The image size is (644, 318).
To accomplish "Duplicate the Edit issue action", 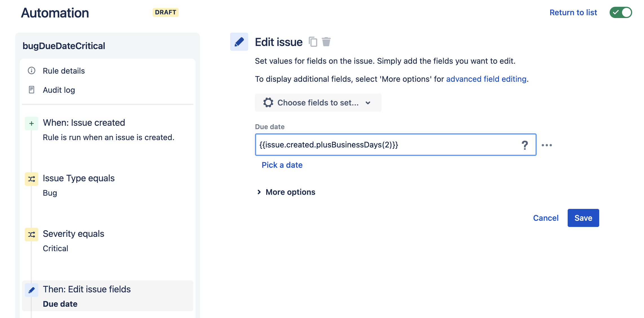I will click(313, 42).
